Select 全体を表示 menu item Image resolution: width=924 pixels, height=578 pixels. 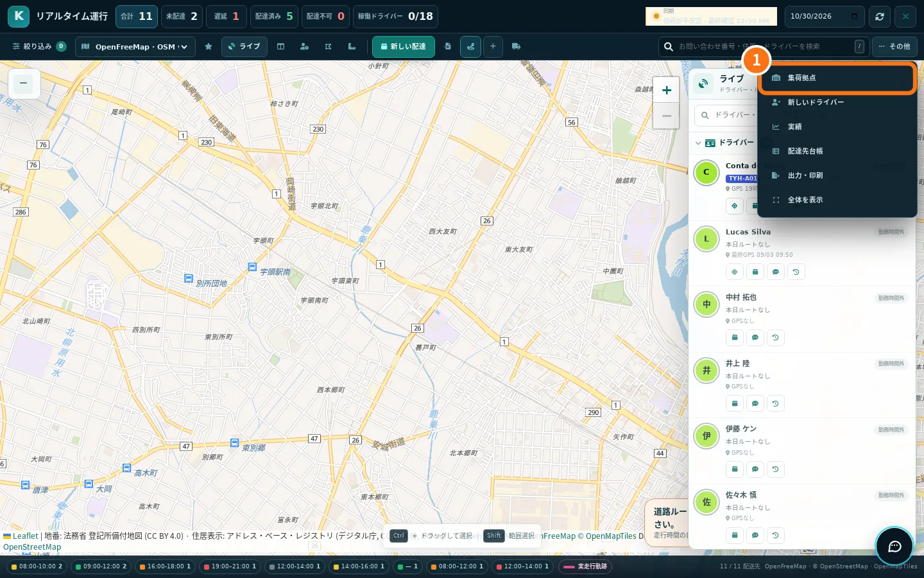click(837, 200)
